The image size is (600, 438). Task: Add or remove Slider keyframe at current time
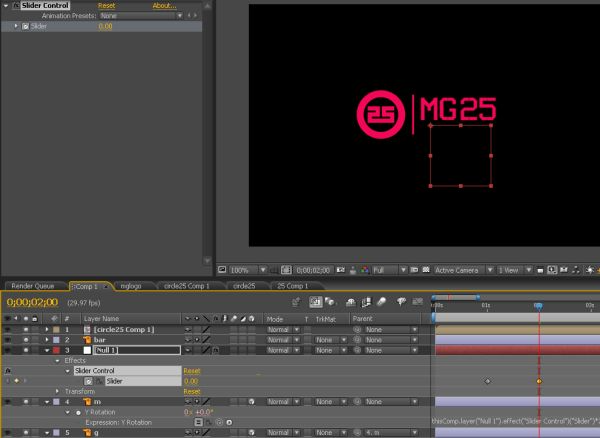point(16,381)
